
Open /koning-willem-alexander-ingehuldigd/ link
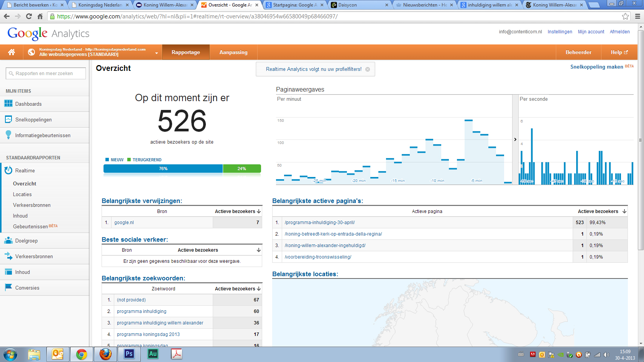[325, 246]
